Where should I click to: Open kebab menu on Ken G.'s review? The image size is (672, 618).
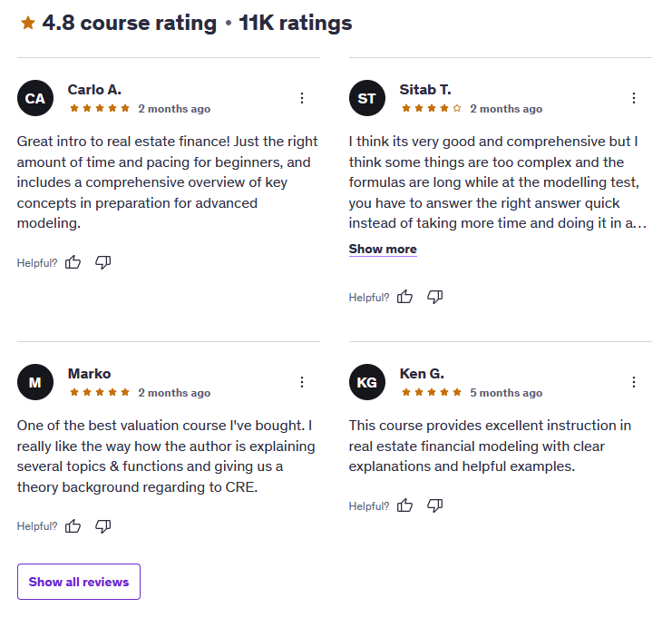click(x=634, y=382)
